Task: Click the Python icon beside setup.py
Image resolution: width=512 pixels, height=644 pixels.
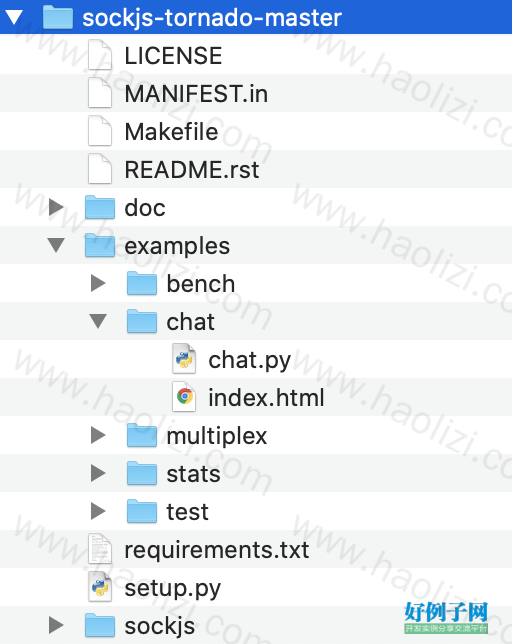Action: [x=100, y=587]
